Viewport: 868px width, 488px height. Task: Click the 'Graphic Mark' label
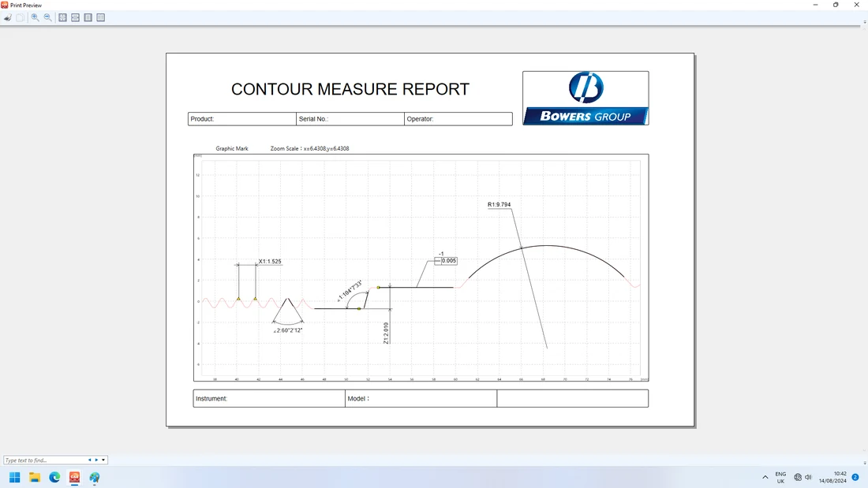pyautogui.click(x=232, y=148)
